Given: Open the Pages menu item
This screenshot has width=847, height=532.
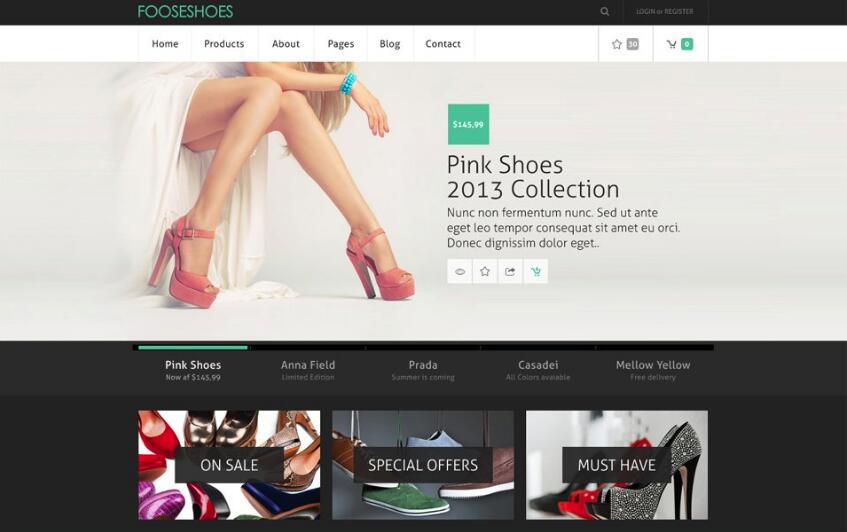Looking at the screenshot, I should [x=341, y=44].
